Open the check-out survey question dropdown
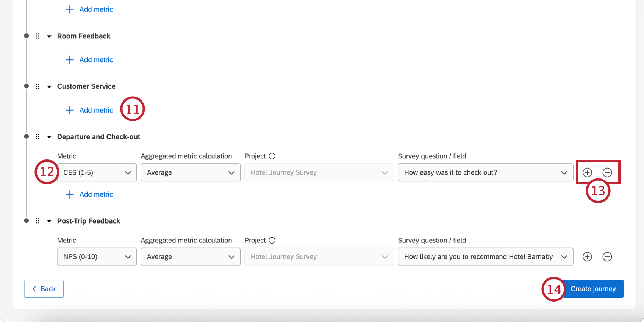 coord(485,172)
